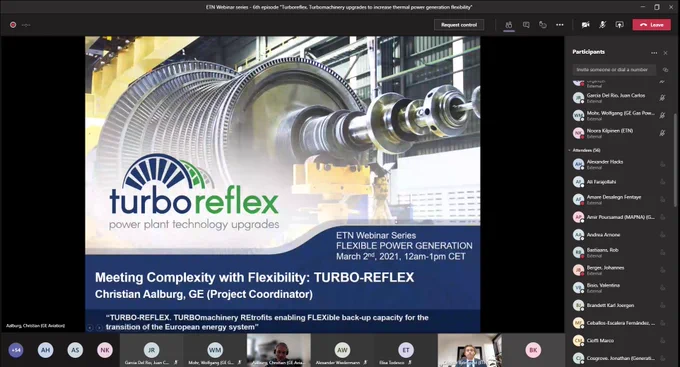Click the Request control button
680x367 pixels.
(x=459, y=25)
